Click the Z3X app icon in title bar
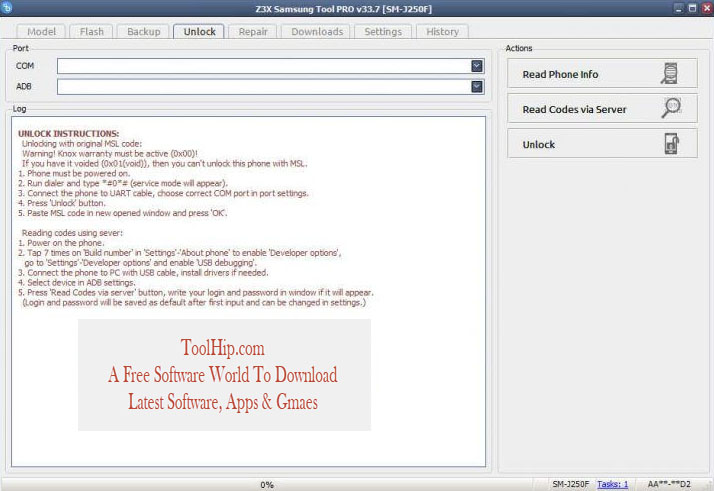714x491 pixels. [x=7, y=7]
